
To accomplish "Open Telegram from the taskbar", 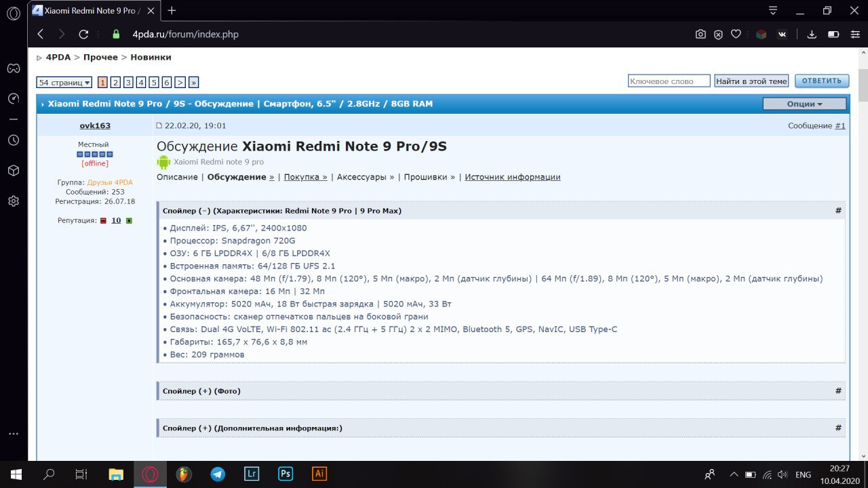I will (218, 474).
